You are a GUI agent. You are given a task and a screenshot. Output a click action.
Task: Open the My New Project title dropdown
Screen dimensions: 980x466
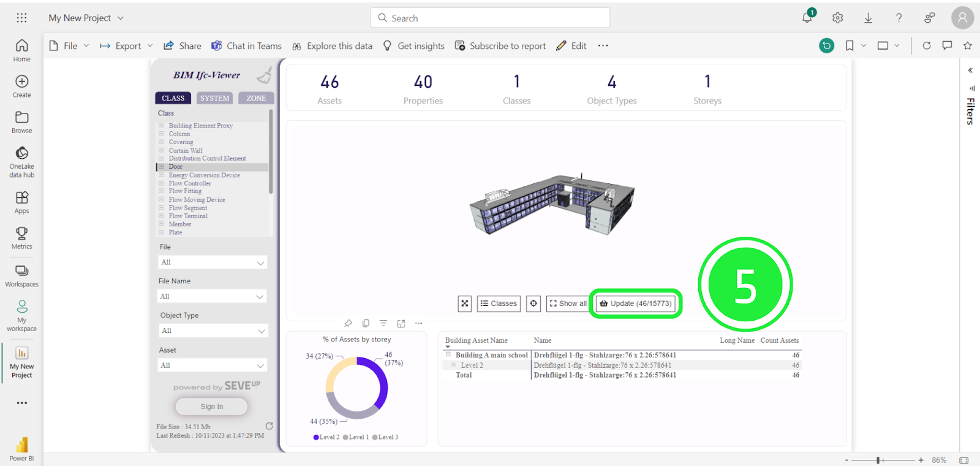(86, 18)
